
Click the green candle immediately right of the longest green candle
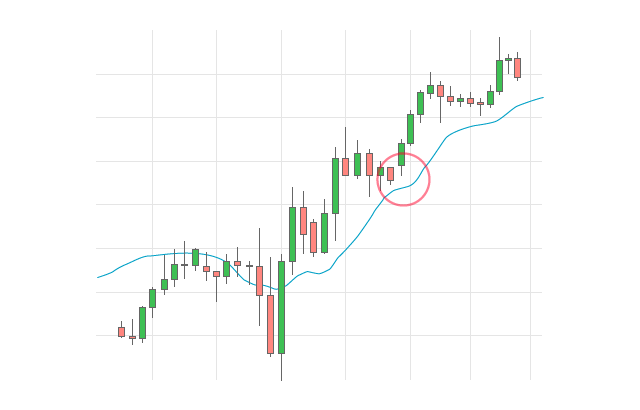click(x=292, y=233)
